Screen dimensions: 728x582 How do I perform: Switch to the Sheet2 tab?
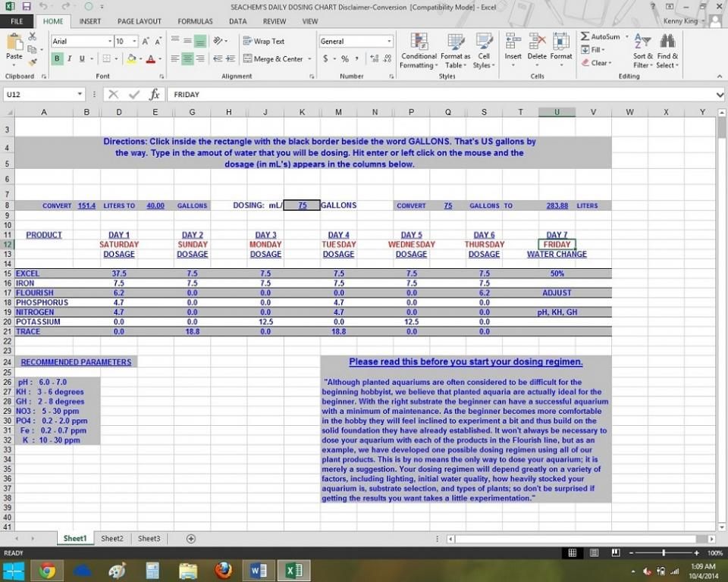(112, 539)
